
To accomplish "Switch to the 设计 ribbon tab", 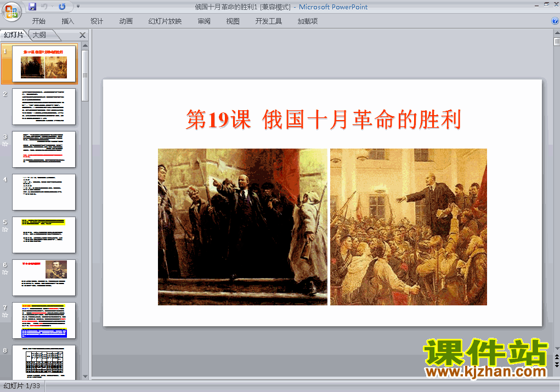I will [x=97, y=21].
